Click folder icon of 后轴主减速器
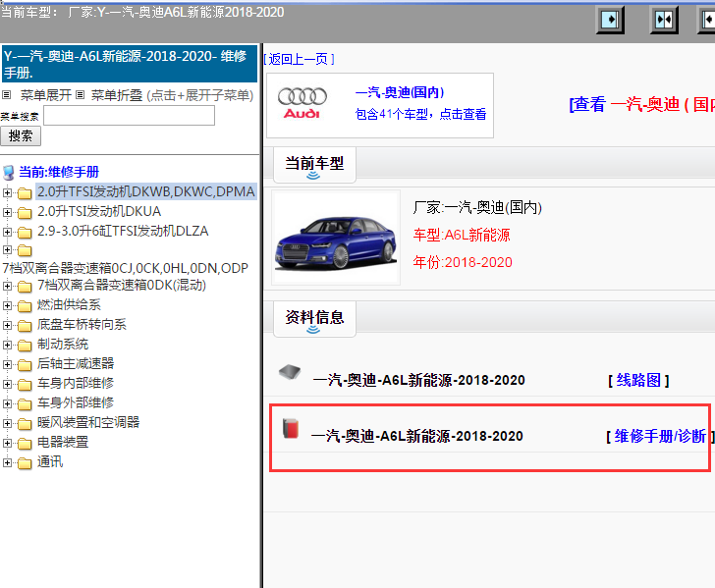Screen dimensions: 715x588 pyautogui.click(x=25, y=364)
